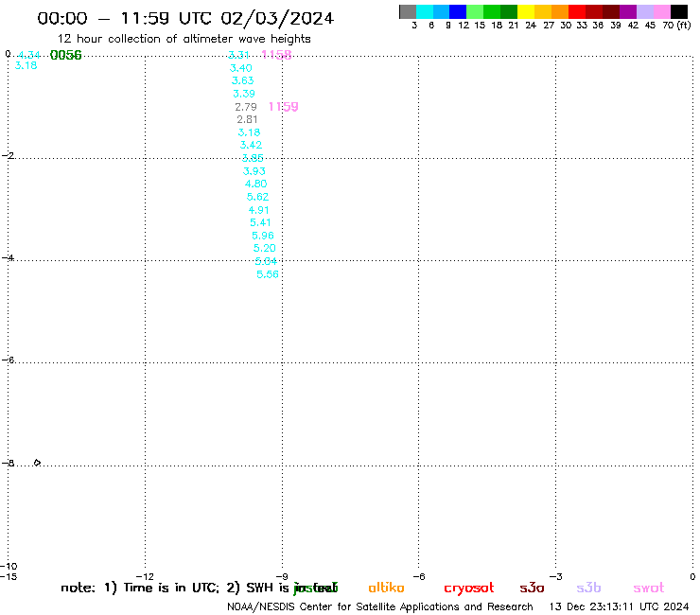Select the bright red swatch in the legend
The width and height of the screenshot is (700, 615).
577,11
